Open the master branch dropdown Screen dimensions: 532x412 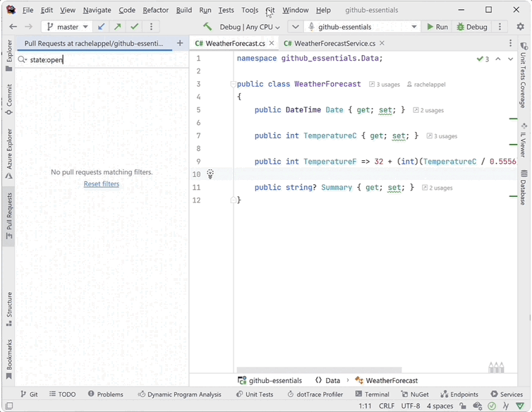(68, 27)
